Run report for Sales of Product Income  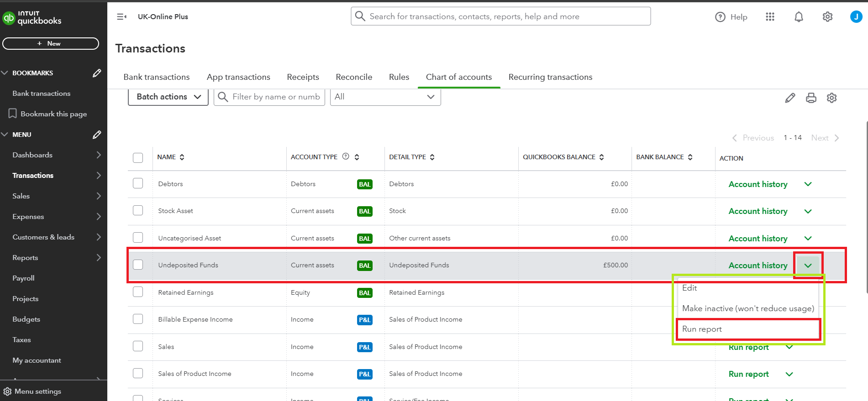tap(749, 374)
